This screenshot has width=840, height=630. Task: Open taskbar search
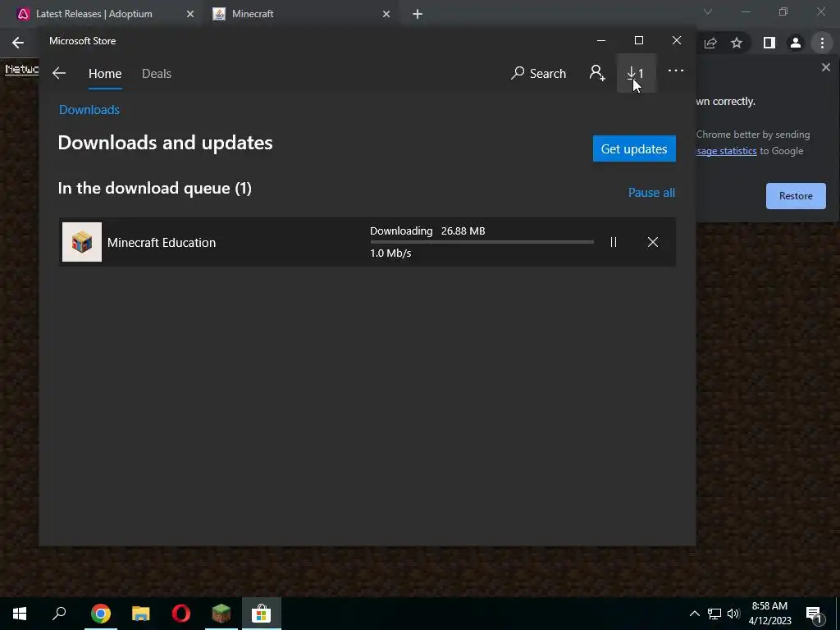tap(59, 614)
